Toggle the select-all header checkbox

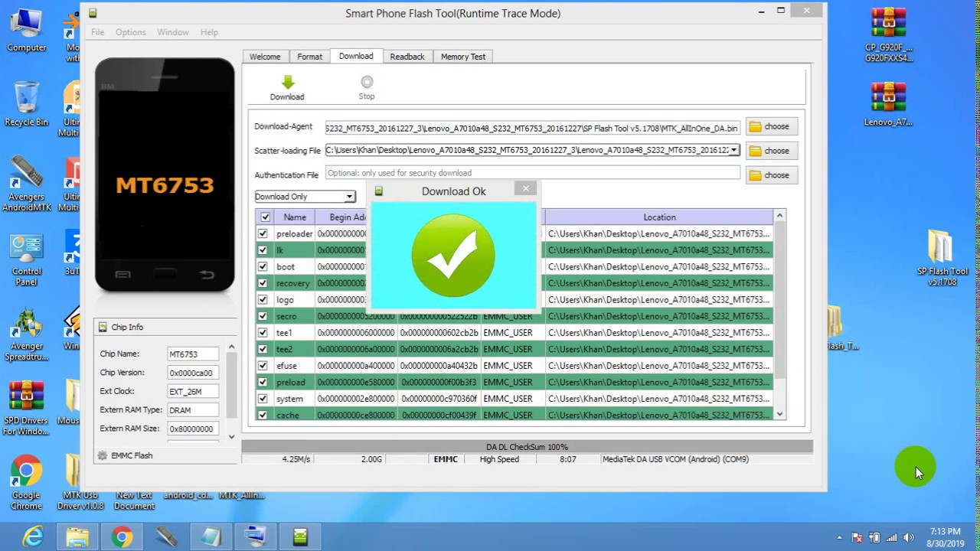click(x=265, y=217)
